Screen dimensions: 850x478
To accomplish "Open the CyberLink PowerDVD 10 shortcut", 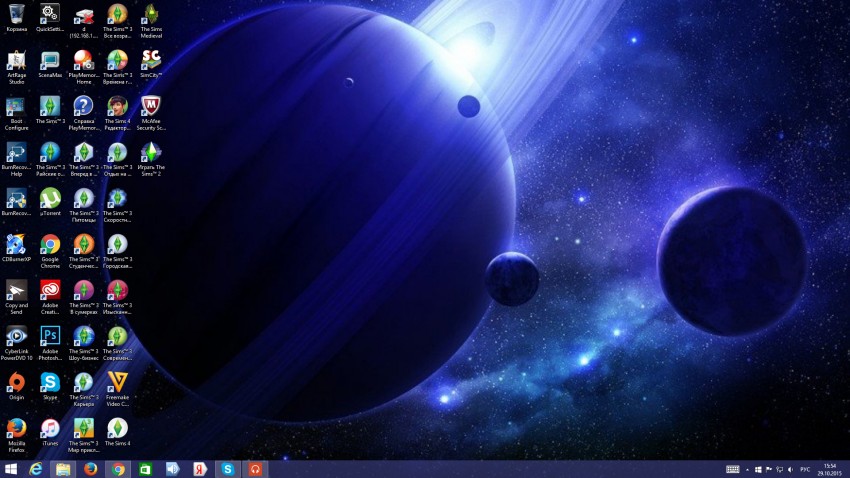I will tap(16, 336).
